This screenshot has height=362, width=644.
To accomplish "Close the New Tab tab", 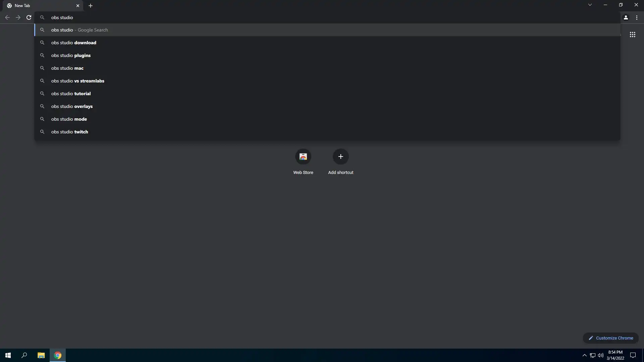I will pos(78,6).
